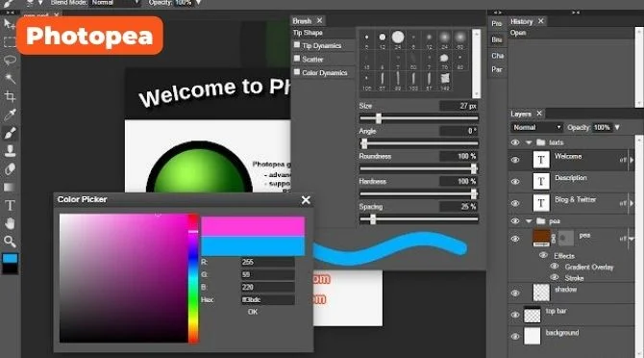Close the Layers panel tab

click(539, 113)
